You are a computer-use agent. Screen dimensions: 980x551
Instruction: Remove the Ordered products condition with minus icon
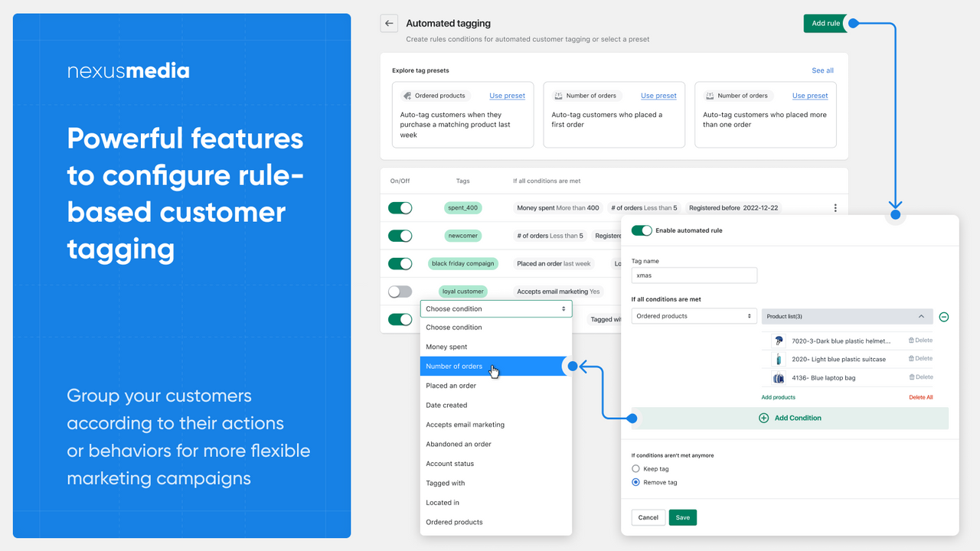[943, 315]
